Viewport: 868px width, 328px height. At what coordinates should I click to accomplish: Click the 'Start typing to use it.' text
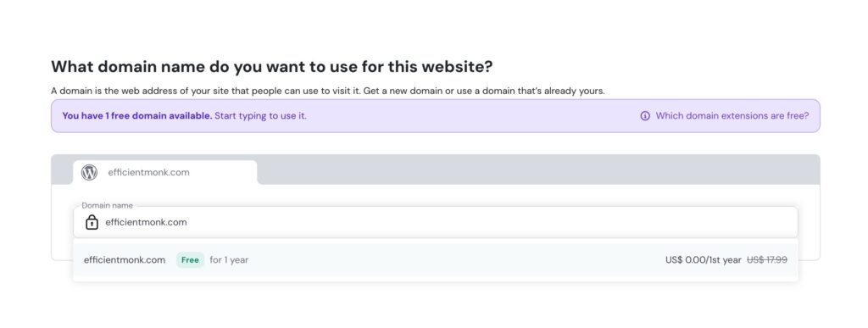pyautogui.click(x=260, y=116)
